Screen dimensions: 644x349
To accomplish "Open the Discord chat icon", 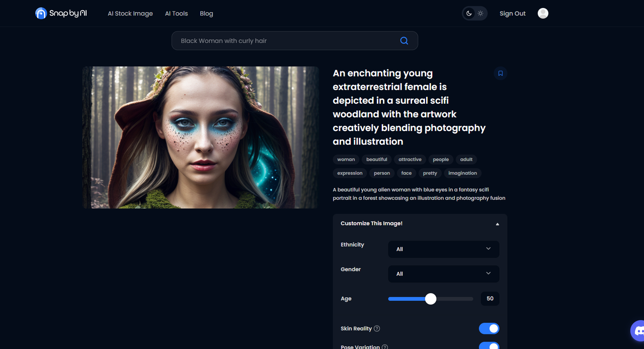I will pyautogui.click(x=639, y=331).
